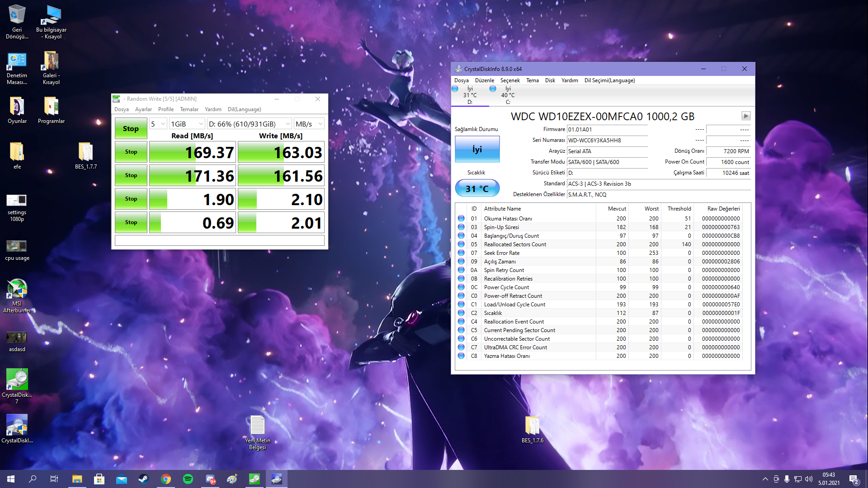Launch MSI Afterburner desktop shortcut
Image resolution: width=868 pixels, height=488 pixels.
click(17, 296)
